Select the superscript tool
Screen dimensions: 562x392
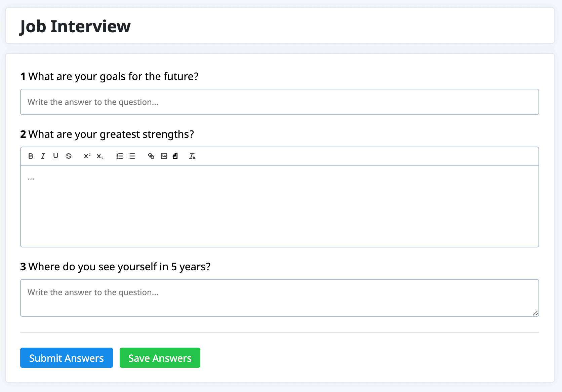[x=87, y=156]
